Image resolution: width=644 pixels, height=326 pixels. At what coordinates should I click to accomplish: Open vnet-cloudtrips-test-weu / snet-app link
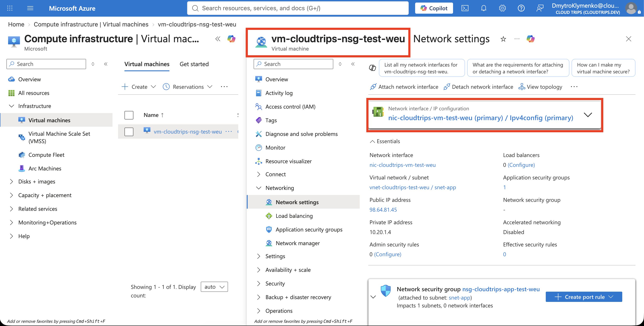(413, 187)
